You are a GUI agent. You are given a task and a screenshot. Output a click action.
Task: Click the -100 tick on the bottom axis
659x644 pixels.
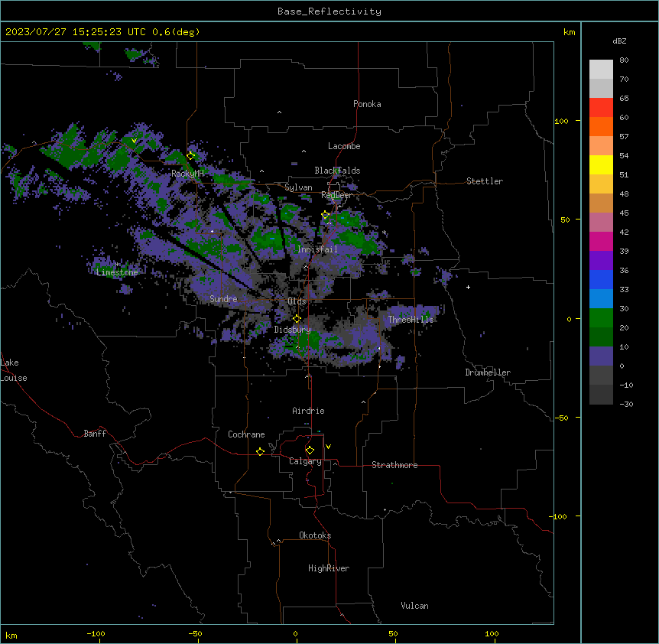click(x=96, y=633)
